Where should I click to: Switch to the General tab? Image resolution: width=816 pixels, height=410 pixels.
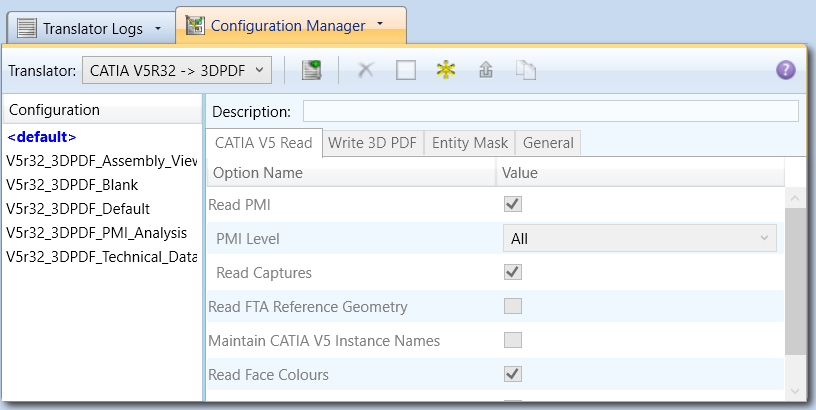pos(548,143)
